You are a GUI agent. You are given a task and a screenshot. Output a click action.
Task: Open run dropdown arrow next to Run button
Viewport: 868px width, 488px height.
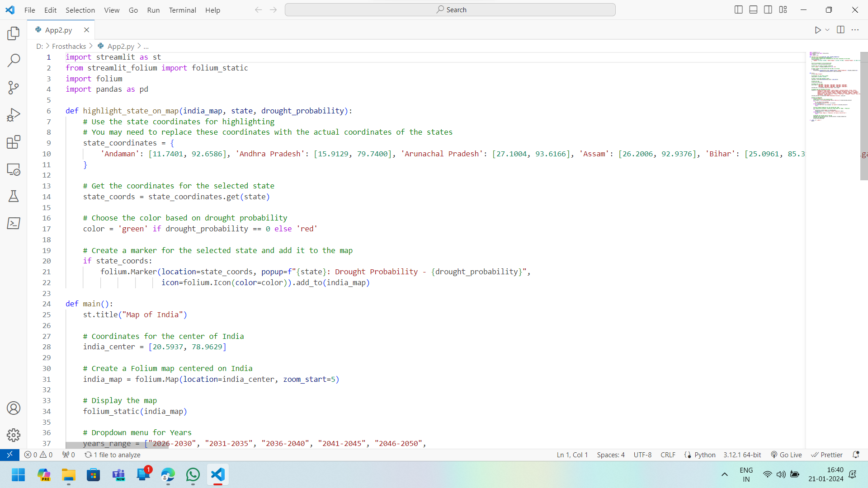827,30
